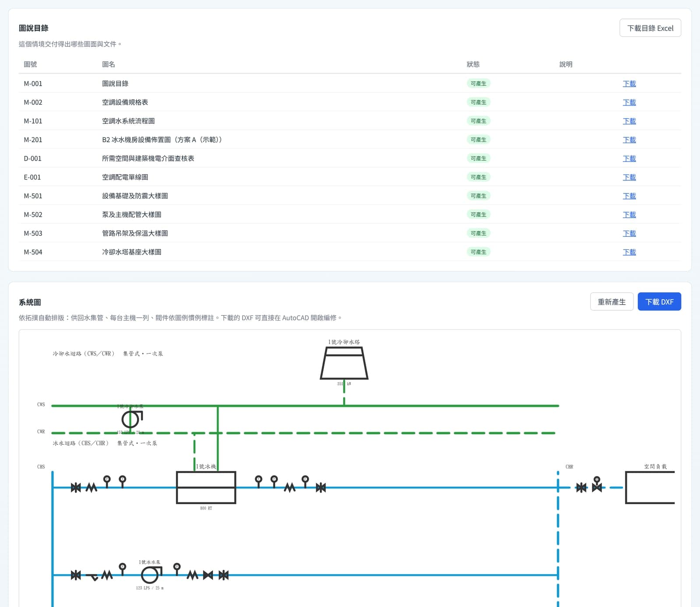Select the cooling water pump symbol on CWS line
Viewport: 700px width, 607px height.
coord(132,419)
